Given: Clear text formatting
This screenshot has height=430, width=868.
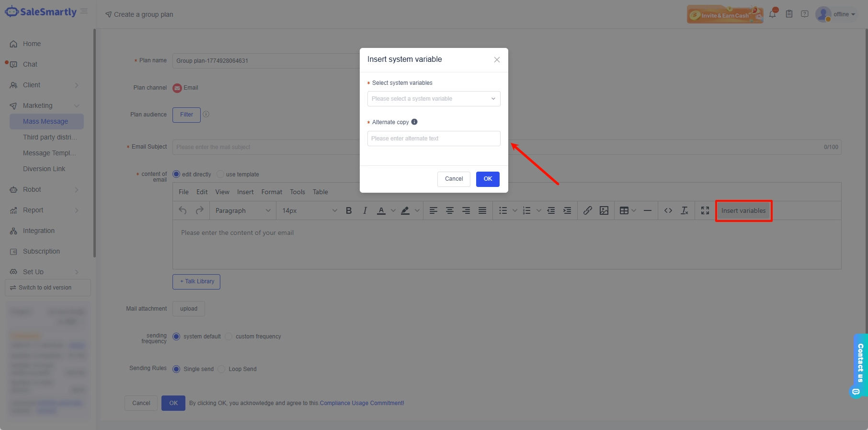Looking at the screenshot, I should point(685,210).
